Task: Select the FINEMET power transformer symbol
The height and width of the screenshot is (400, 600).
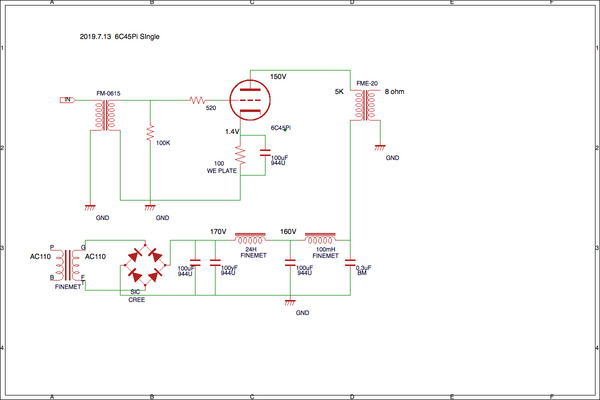Action: point(68,265)
